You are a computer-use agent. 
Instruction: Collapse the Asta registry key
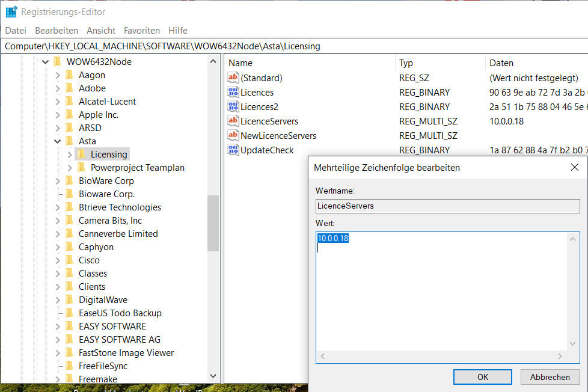click(58, 141)
